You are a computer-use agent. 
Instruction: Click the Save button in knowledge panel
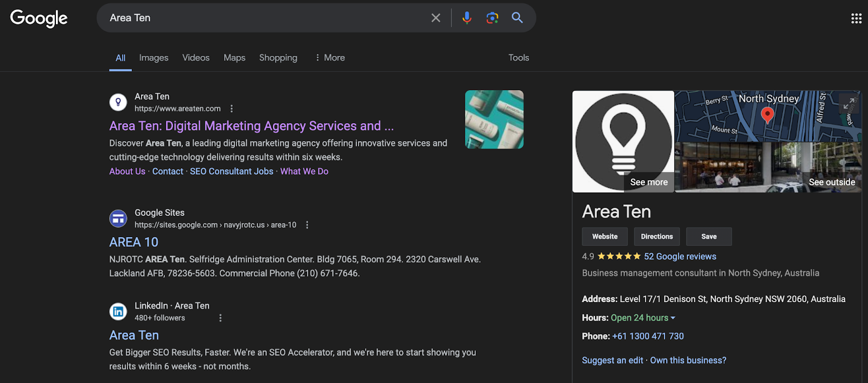click(709, 237)
